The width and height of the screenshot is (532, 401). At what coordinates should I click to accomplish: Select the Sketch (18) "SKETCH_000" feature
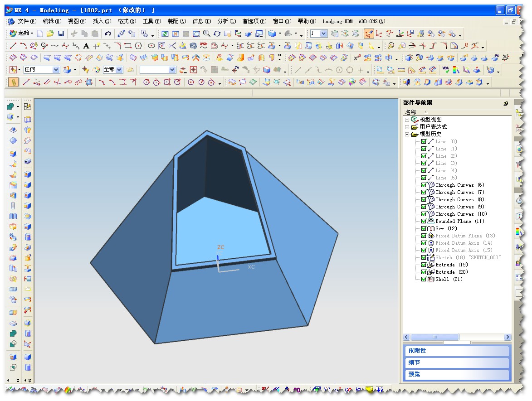[x=468, y=258]
